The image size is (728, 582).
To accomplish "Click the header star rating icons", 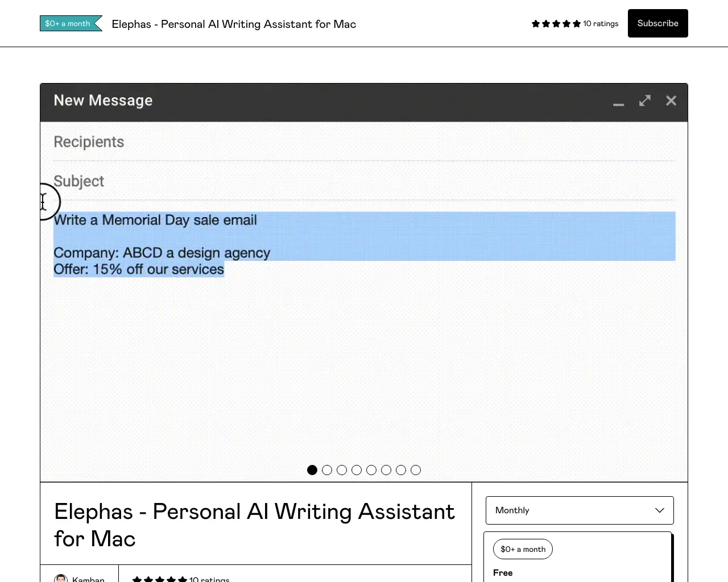I will pos(556,23).
